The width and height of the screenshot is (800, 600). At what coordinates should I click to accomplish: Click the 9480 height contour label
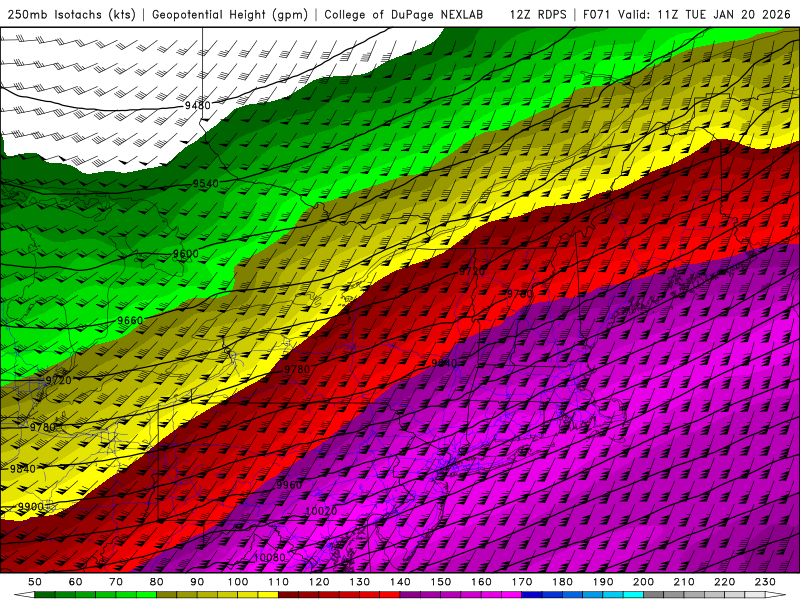(x=197, y=106)
